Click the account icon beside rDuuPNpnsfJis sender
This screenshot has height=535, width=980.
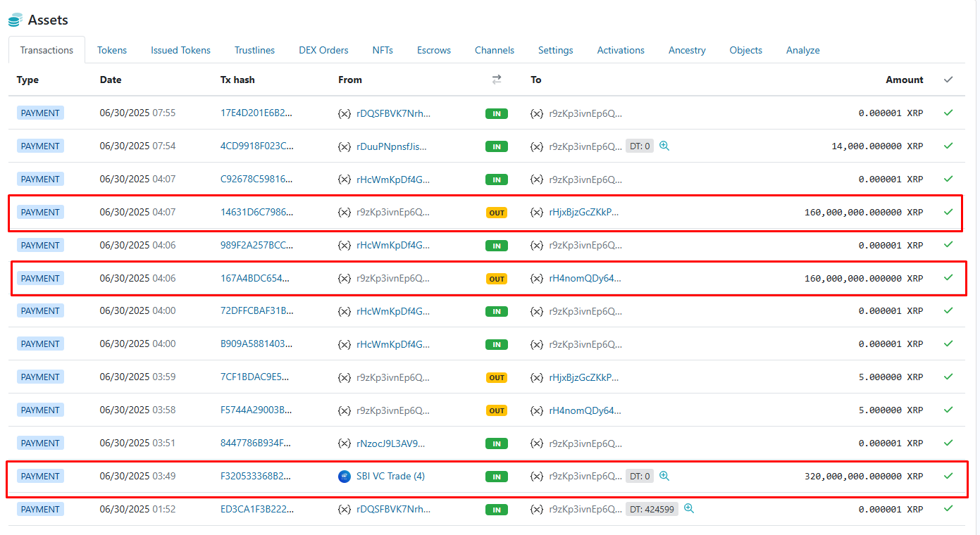pos(345,146)
